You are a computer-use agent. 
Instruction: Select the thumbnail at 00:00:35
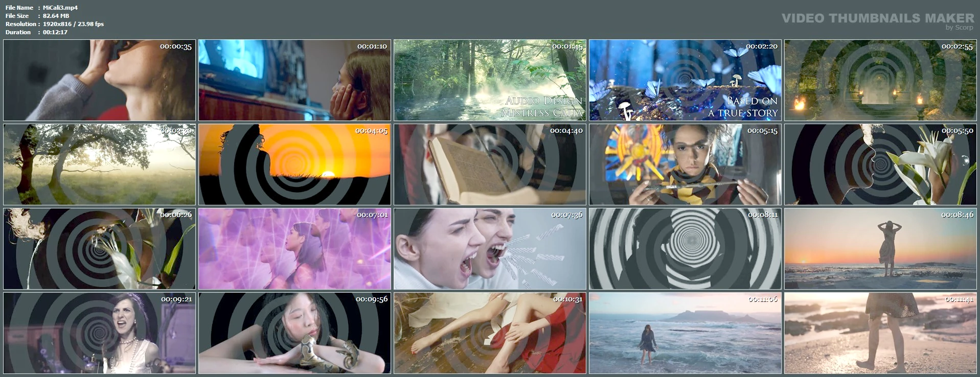(x=99, y=80)
